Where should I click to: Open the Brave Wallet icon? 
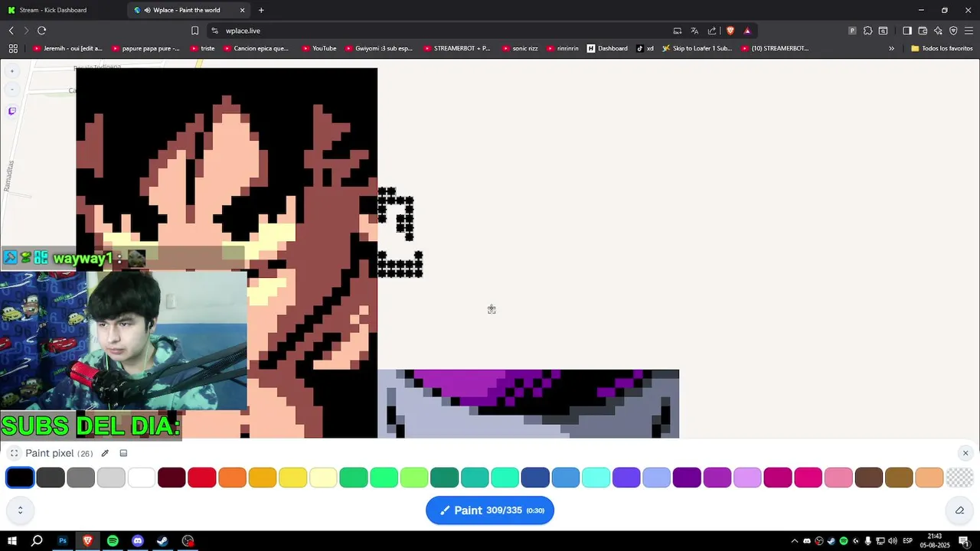(923, 31)
